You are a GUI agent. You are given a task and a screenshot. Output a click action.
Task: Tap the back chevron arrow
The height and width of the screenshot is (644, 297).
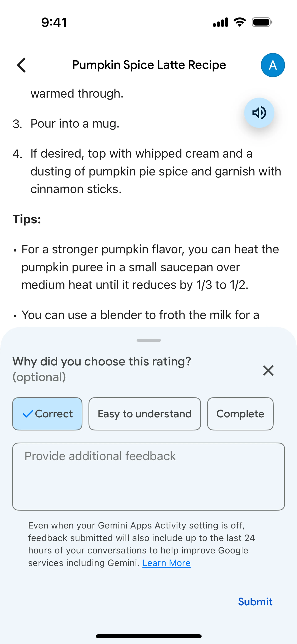(22, 65)
